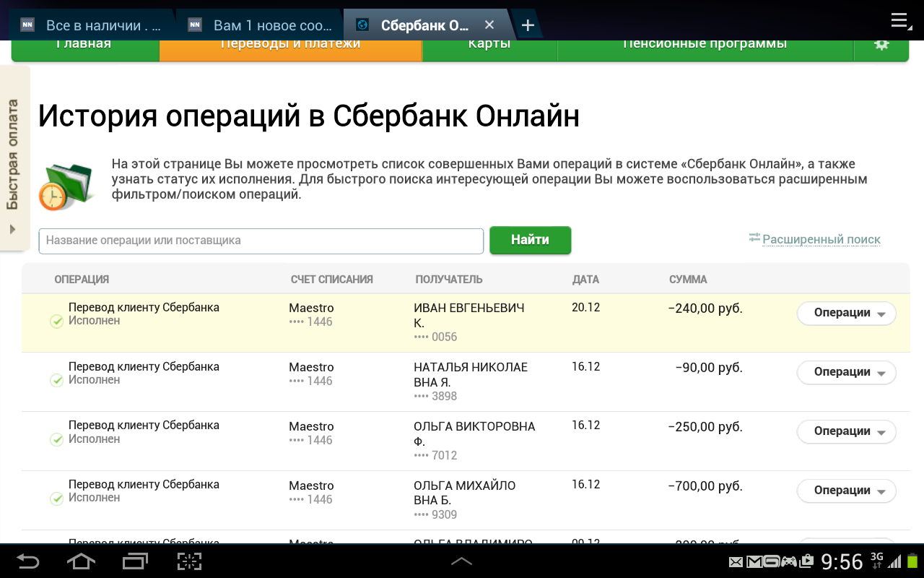Open the email envelope notification icon
This screenshot has height=578, width=924.
736,562
